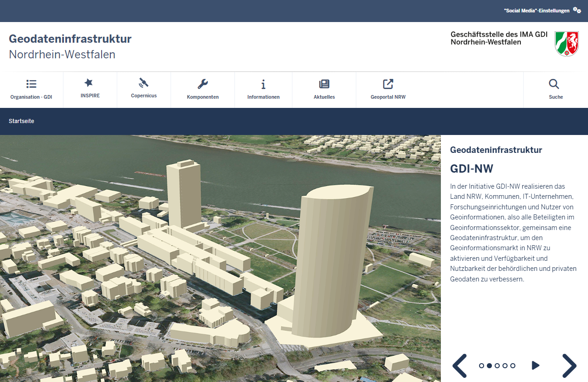
Task: Click the Startseite breadcrumb
Action: point(21,121)
